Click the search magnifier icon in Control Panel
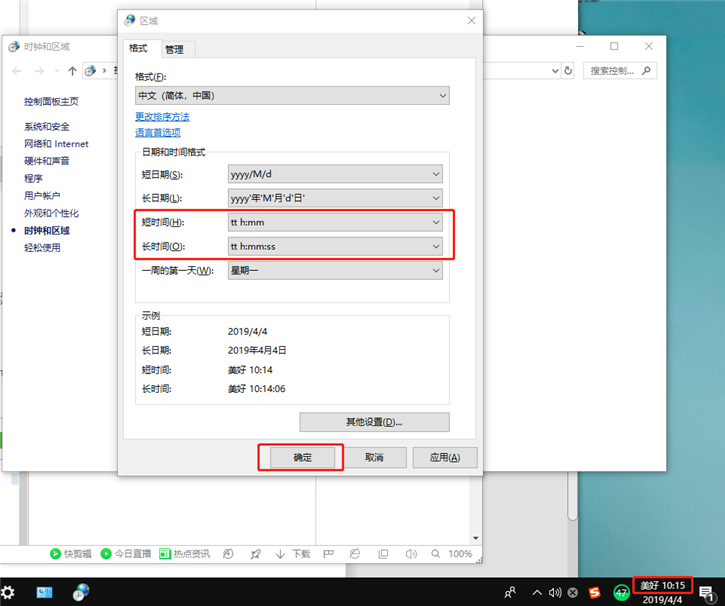The height and width of the screenshot is (606, 725). (646, 71)
